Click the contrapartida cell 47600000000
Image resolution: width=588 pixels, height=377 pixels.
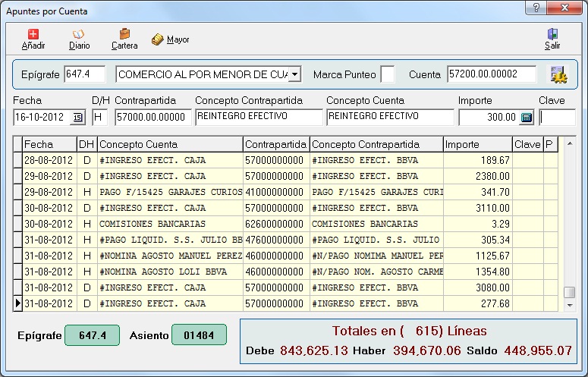coord(276,240)
